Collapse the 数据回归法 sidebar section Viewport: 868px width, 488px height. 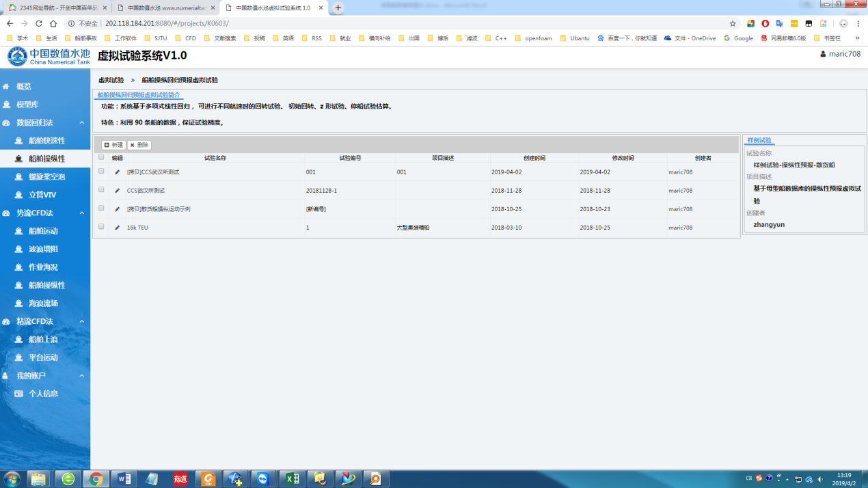click(x=81, y=123)
